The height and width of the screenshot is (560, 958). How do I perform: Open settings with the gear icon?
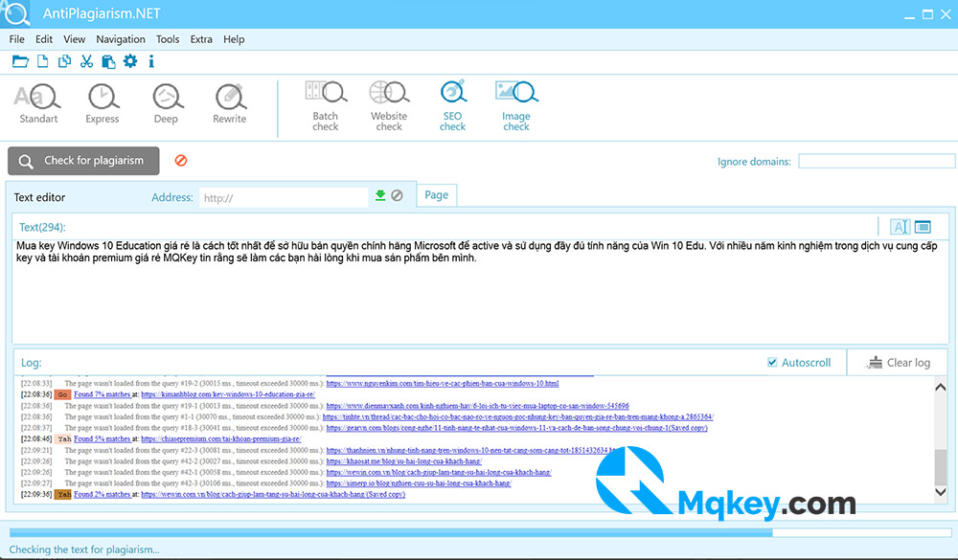point(130,61)
